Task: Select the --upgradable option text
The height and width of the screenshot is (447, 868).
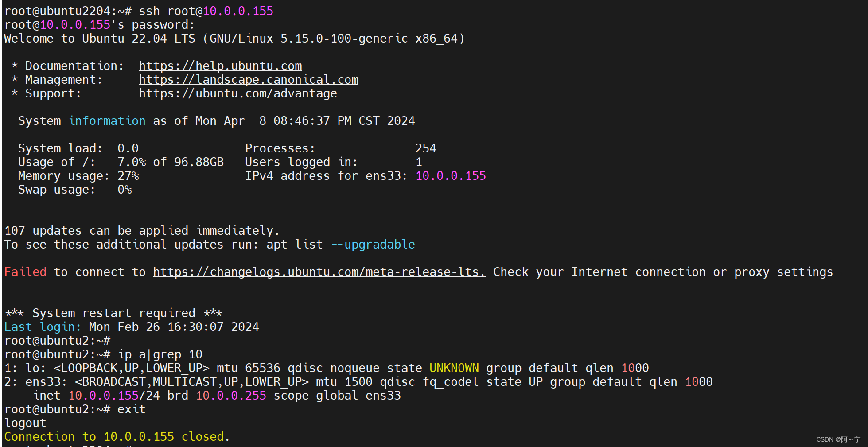Action: click(373, 244)
